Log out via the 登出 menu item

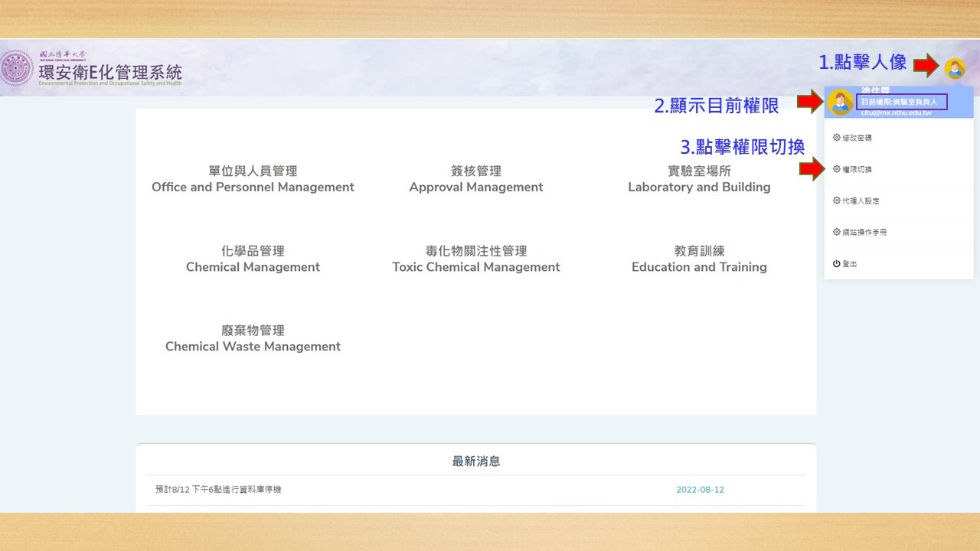[x=850, y=263]
